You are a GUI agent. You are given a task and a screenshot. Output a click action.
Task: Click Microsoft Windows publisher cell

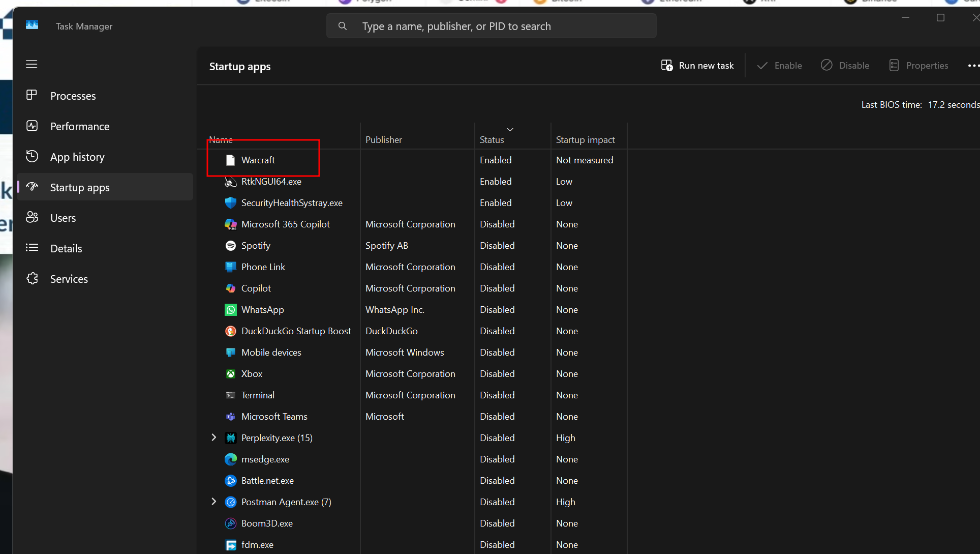[x=405, y=353]
